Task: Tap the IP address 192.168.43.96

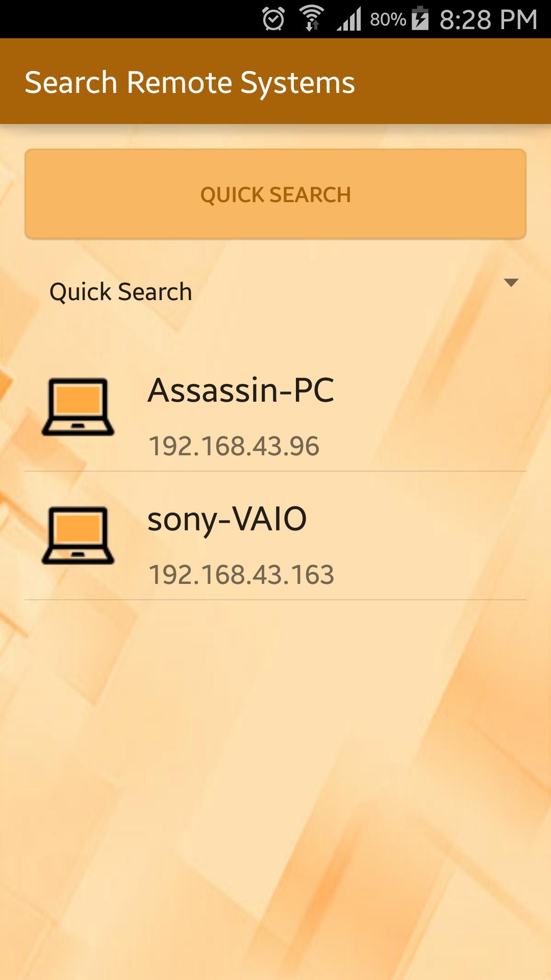Action: click(x=234, y=446)
